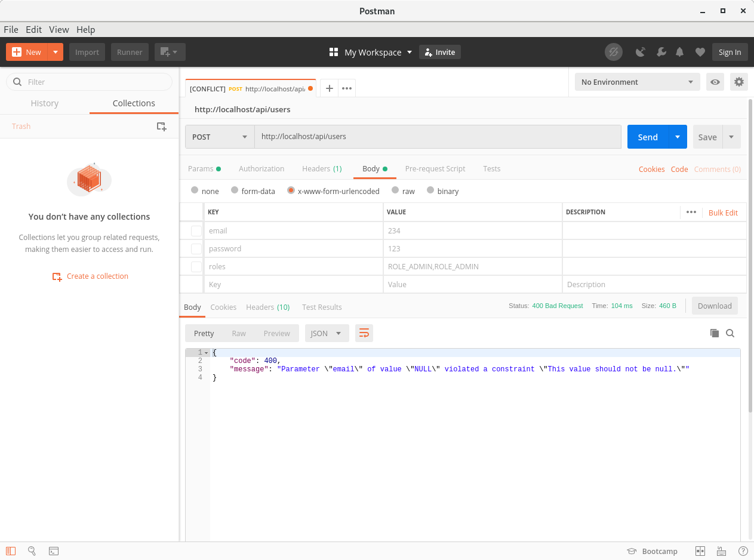This screenshot has width=754, height=560.
Task: Click the New request plus icon button
Action: click(x=17, y=52)
